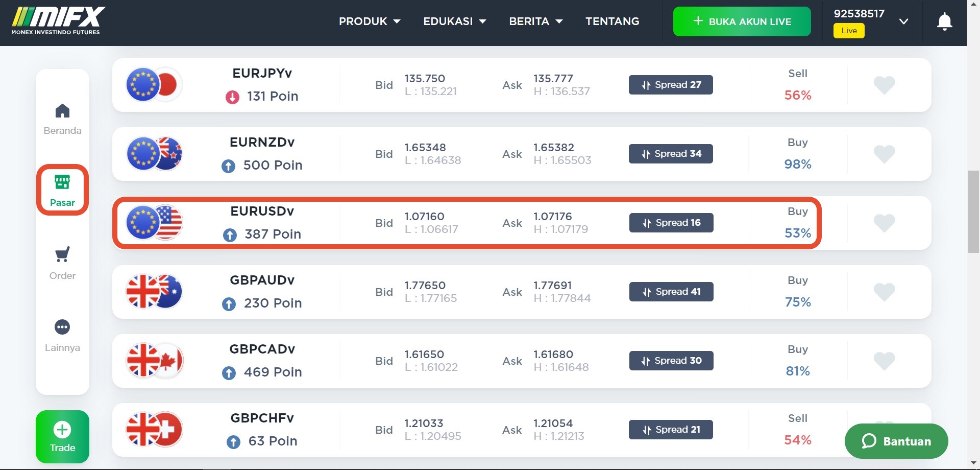Screen dimensions: 980x470
Task: Click the MIFX logo
Action: pyautogui.click(x=58, y=21)
